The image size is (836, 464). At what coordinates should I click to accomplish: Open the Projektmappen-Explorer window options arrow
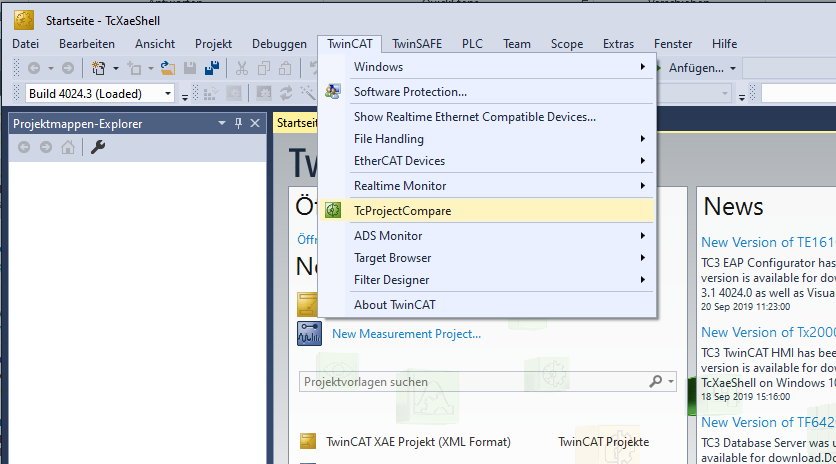click(222, 123)
